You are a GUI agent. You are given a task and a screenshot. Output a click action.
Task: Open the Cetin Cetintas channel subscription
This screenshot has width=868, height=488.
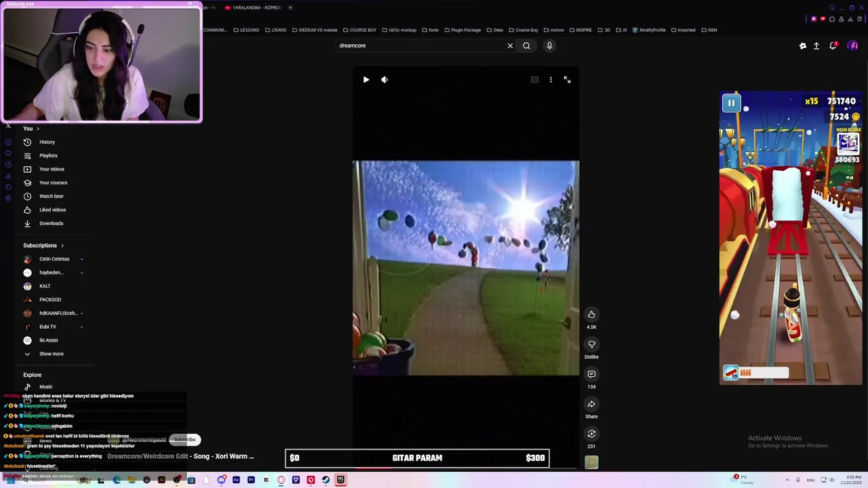pyautogui.click(x=54, y=259)
